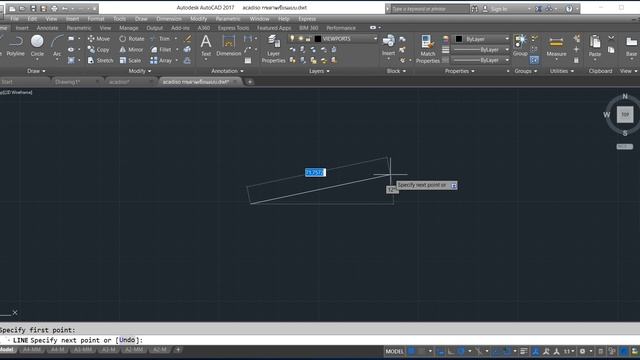
Task: Toggle ortho mode in status bar
Action: pos(451,351)
